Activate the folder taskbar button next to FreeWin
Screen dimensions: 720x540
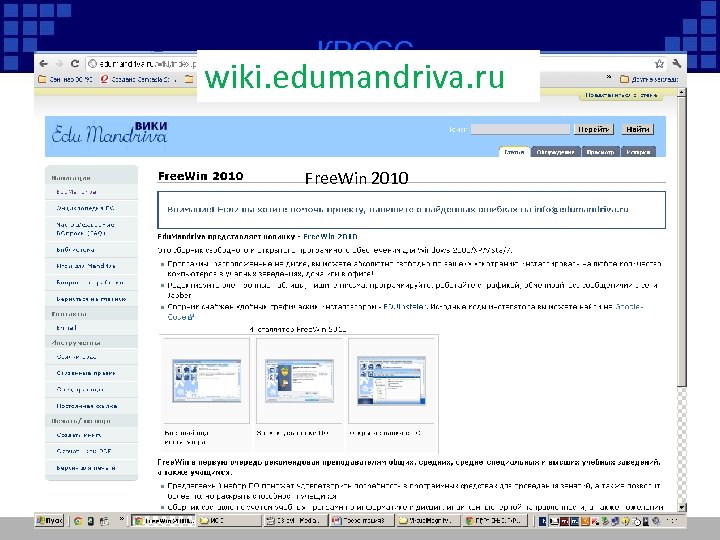pyautogui.click(x=229, y=521)
